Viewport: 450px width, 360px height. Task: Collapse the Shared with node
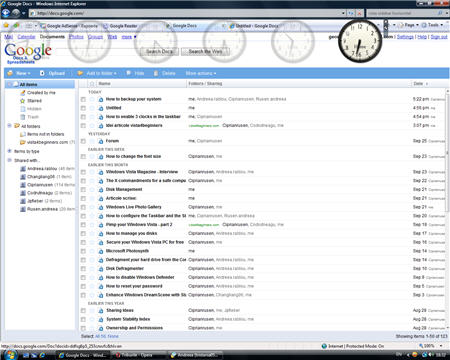pyautogui.click(x=9, y=160)
